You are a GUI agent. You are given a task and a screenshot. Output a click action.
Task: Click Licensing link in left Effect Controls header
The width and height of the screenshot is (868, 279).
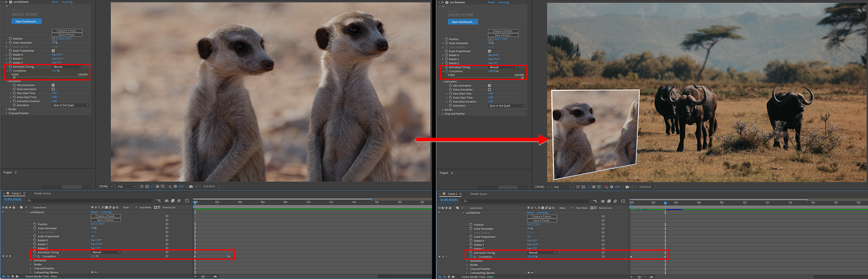(x=67, y=2)
